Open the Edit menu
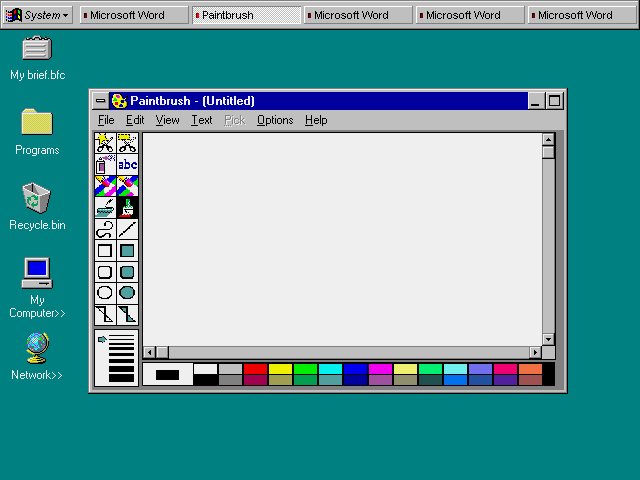The height and width of the screenshot is (480, 640). (135, 120)
